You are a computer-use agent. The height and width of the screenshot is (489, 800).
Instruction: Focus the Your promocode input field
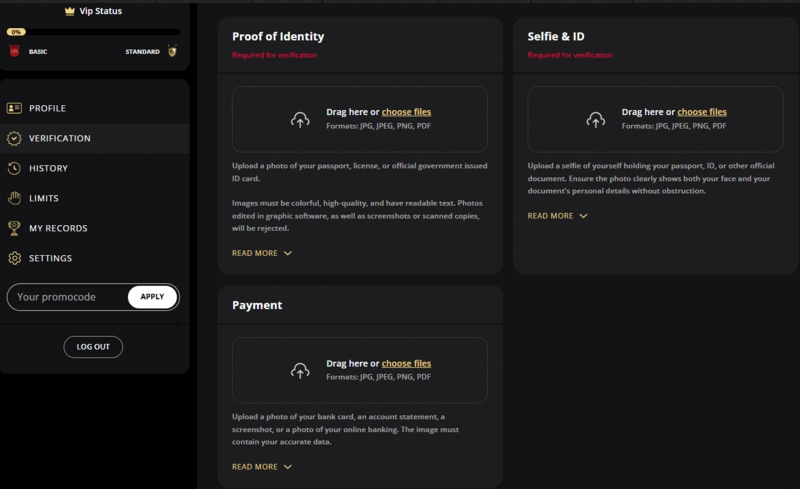pos(66,297)
